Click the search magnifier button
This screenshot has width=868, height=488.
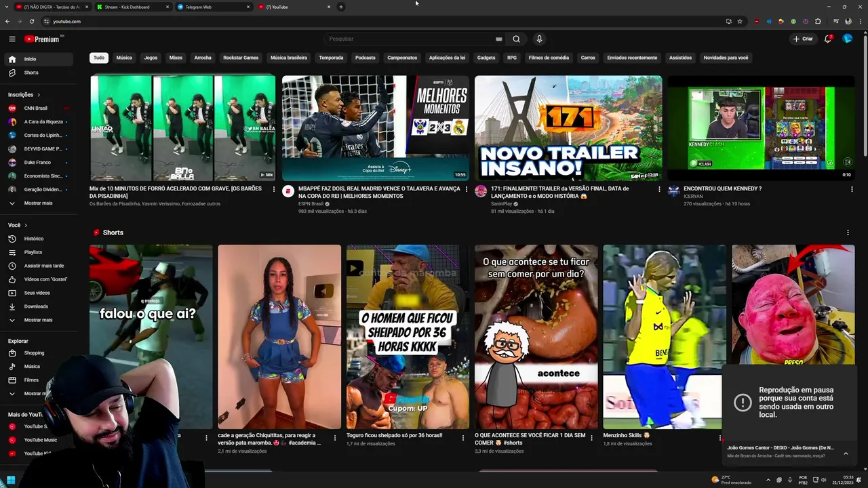point(516,39)
